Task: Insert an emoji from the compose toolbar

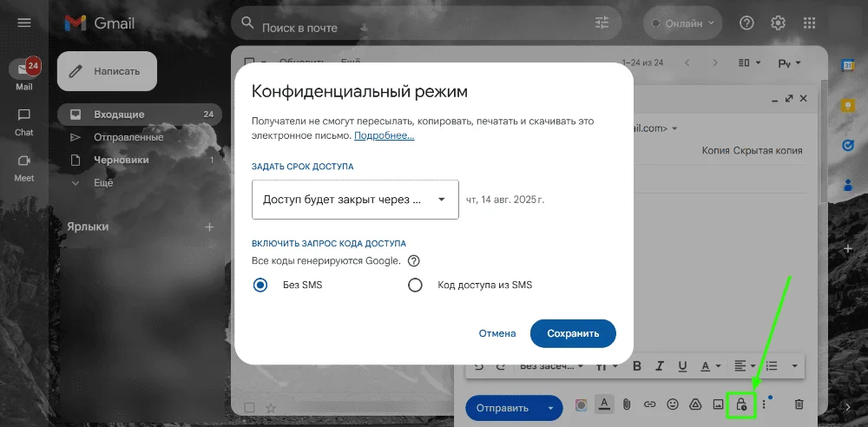Action: point(673,404)
